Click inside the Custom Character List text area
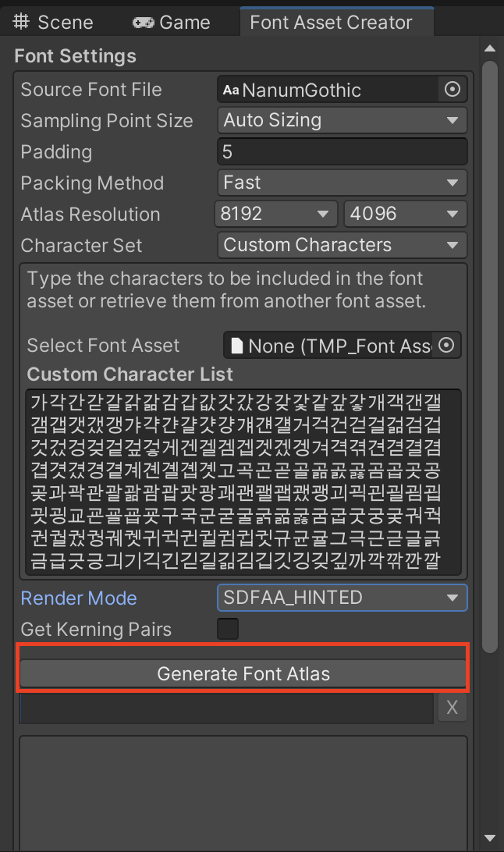504x852 pixels. coord(243,482)
